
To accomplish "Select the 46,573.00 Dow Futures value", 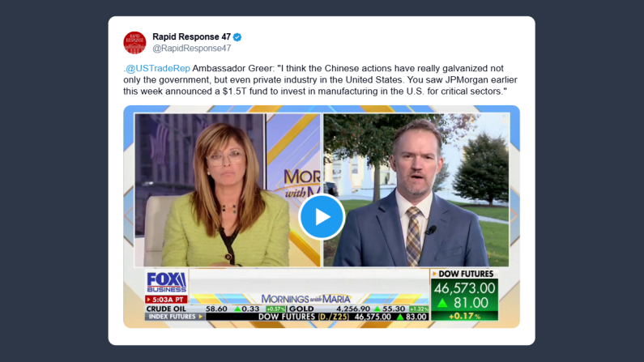I will [x=464, y=288].
